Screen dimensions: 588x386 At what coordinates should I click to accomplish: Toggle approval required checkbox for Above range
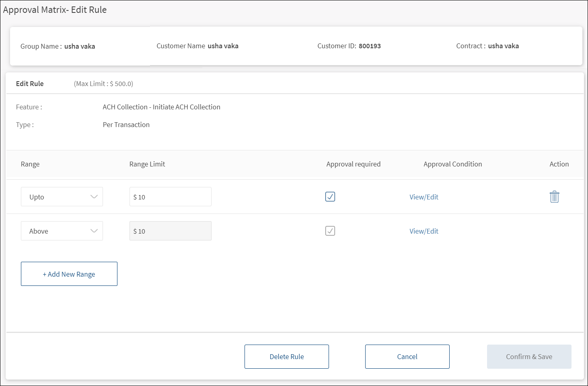(330, 231)
